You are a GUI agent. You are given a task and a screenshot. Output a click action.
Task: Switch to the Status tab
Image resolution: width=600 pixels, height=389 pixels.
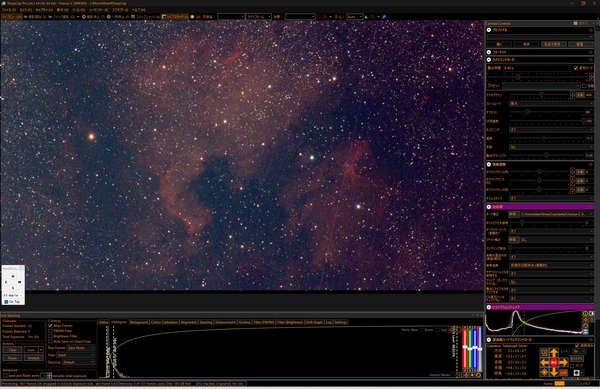pos(104,322)
